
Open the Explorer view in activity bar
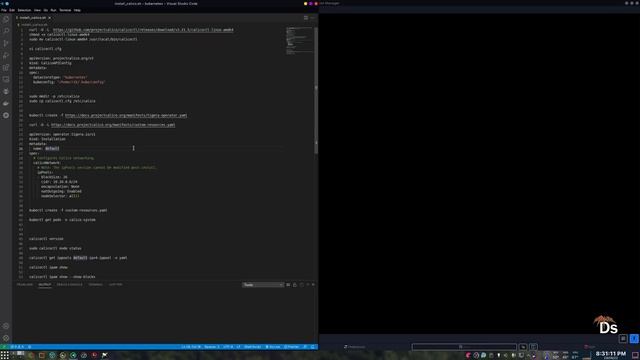point(6,19)
